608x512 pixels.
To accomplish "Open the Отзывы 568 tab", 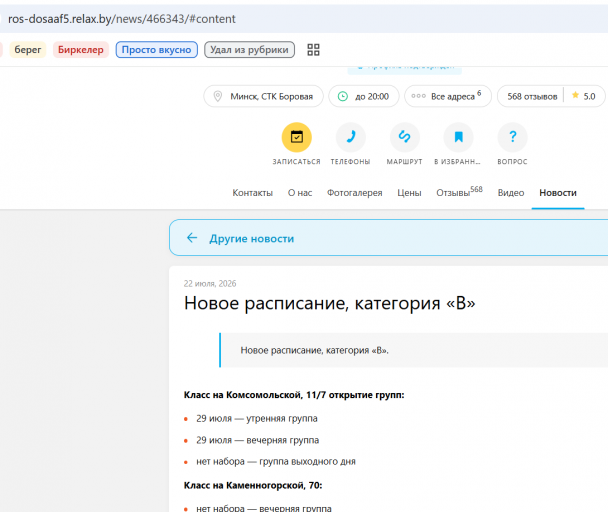I will 459,192.
